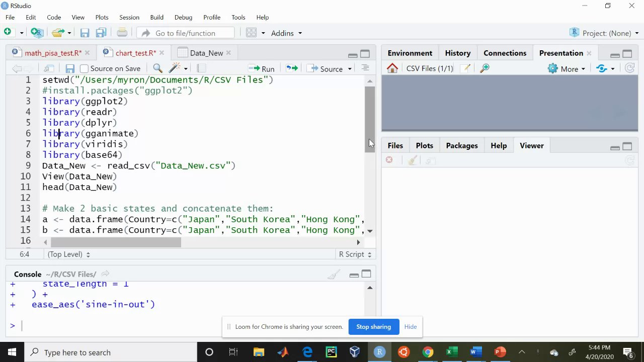
Task: Open the (Top Level) scope dropdown
Action: click(69, 254)
